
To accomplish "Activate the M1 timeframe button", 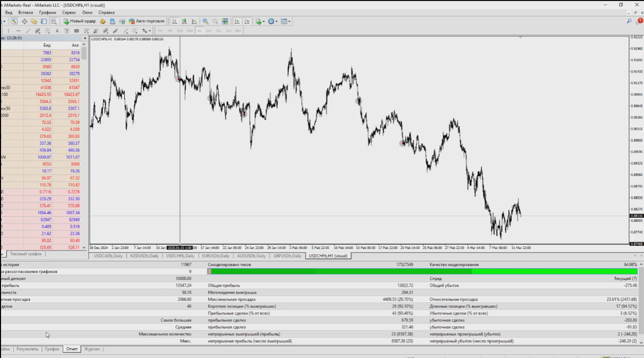I will [x=160, y=31].
